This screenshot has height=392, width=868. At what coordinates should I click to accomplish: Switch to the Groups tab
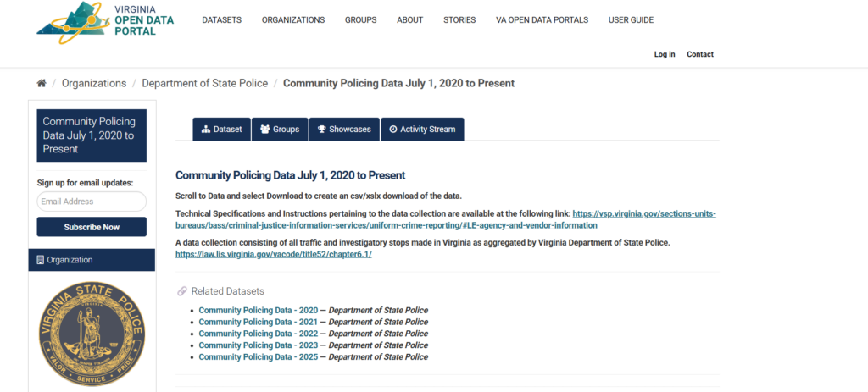tap(279, 130)
